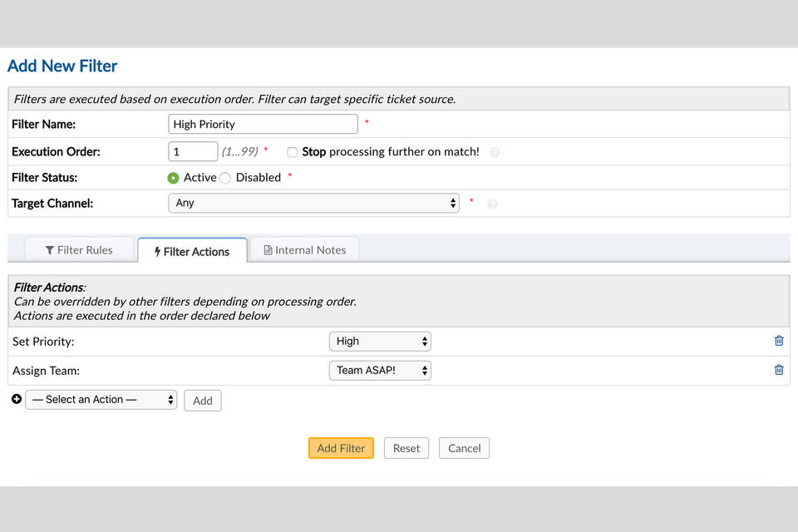Screen dimensions: 798x532
Task: Open the Target Channel dropdown
Action: (313, 203)
